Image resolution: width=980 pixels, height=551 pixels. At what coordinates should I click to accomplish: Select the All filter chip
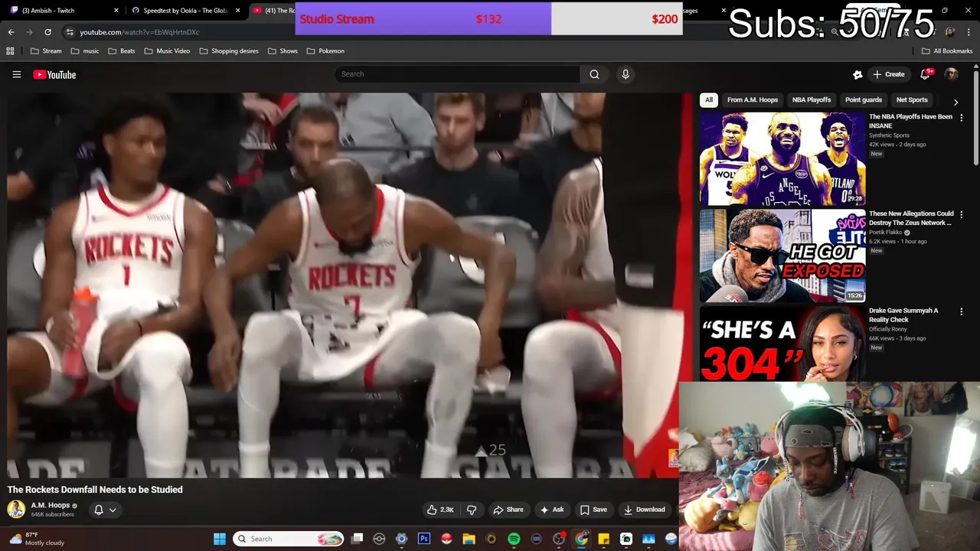pyautogui.click(x=709, y=100)
